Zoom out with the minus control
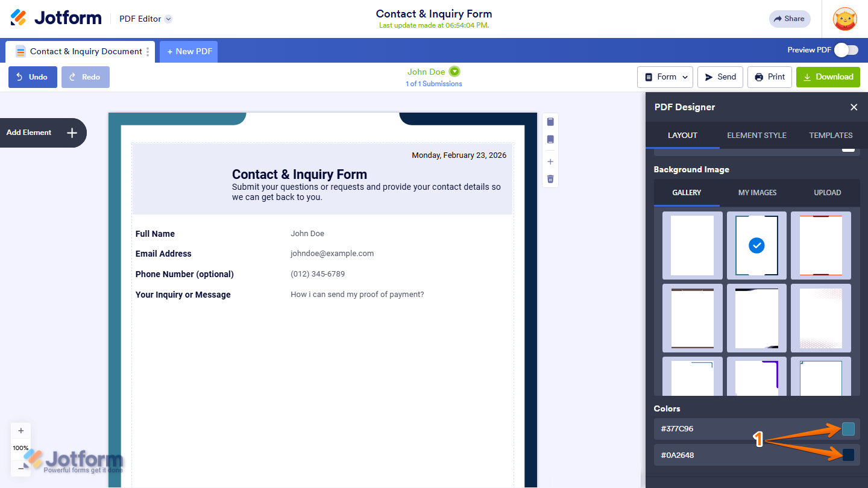The width and height of the screenshot is (868, 488). click(x=20, y=467)
